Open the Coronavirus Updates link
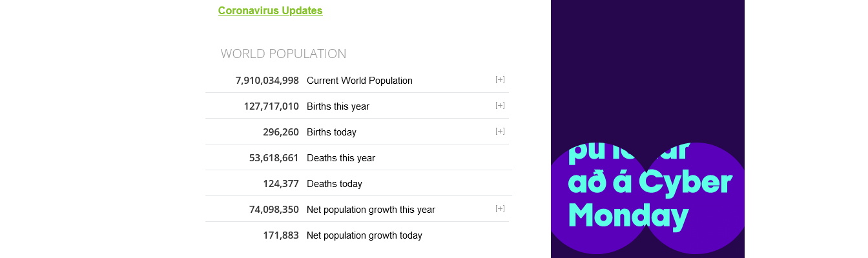Viewport: 868px width, 258px height. (270, 11)
